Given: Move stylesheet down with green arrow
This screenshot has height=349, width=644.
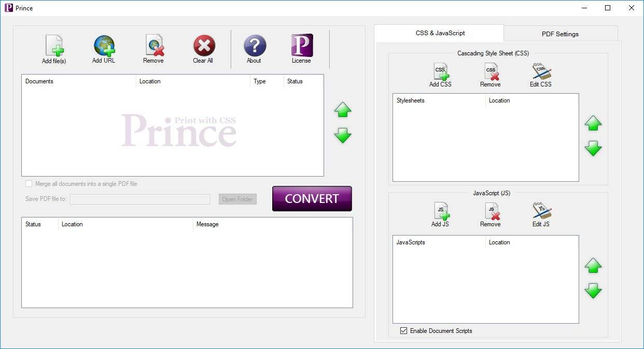Looking at the screenshot, I should click(x=593, y=149).
